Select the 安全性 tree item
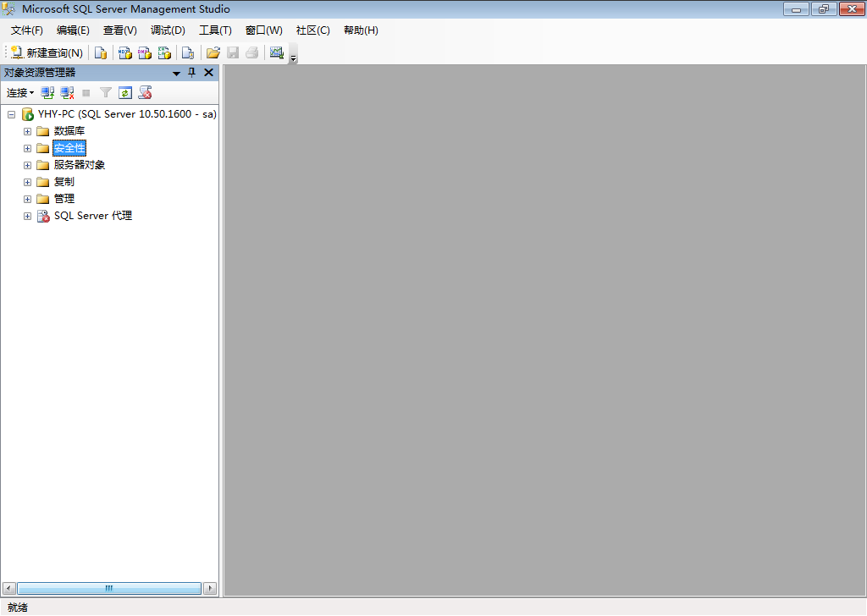The image size is (867, 616). pyautogui.click(x=69, y=148)
